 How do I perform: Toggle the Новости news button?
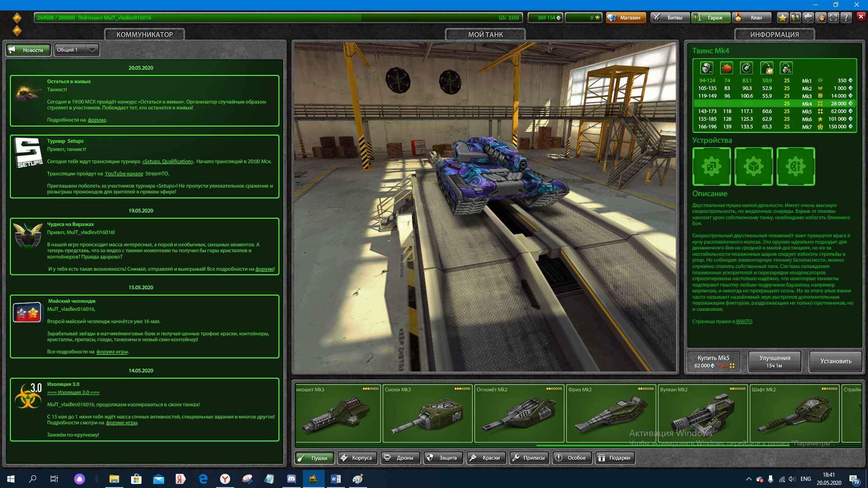coord(28,50)
